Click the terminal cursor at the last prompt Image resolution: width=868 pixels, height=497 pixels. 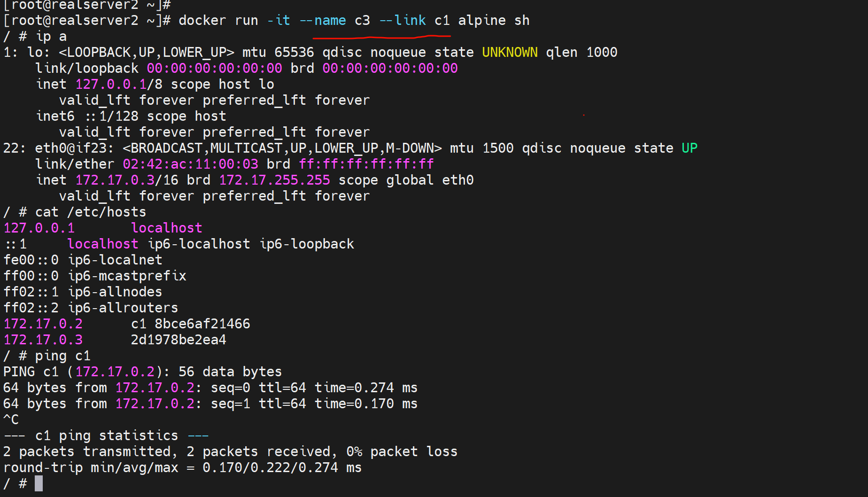pyautogui.click(x=39, y=483)
